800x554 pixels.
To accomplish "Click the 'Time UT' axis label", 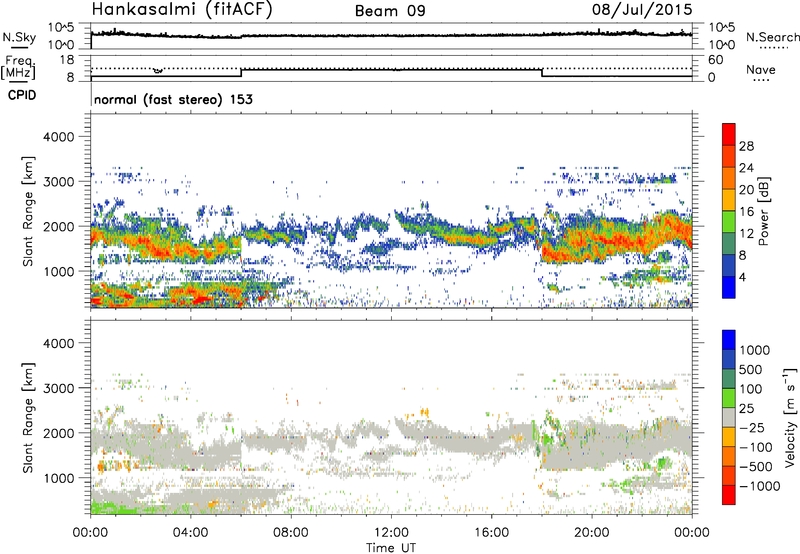I will pos(391,548).
